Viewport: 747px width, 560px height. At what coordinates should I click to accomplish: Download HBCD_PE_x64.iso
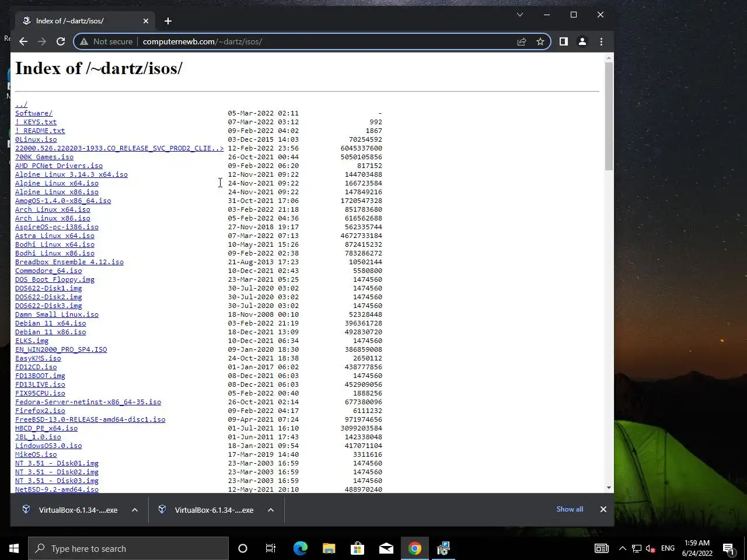tap(46, 428)
